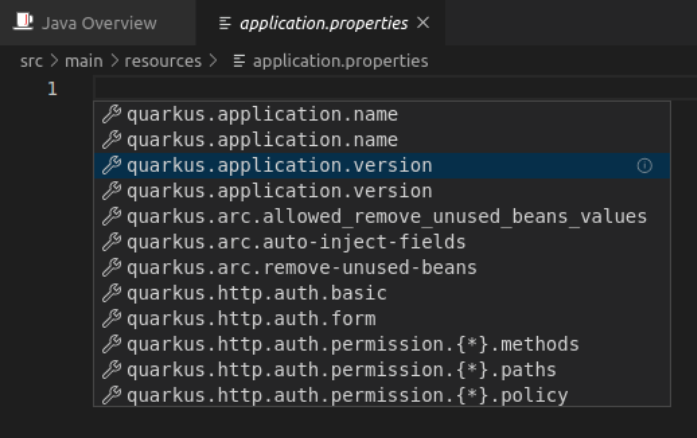Choose quarkus.http.auth.basic suggestion
The image size is (697, 438).
point(382,293)
